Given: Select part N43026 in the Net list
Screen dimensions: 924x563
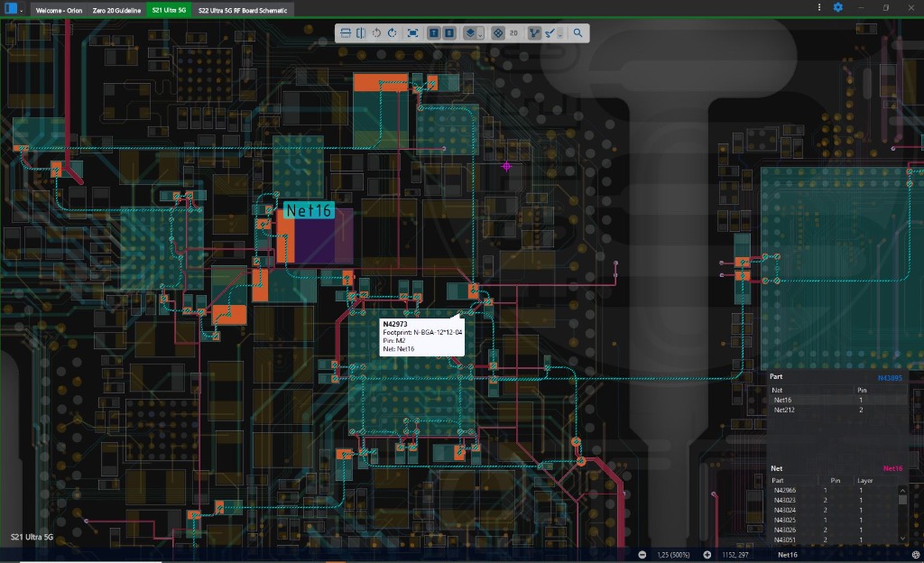Looking at the screenshot, I should click(x=785, y=530).
